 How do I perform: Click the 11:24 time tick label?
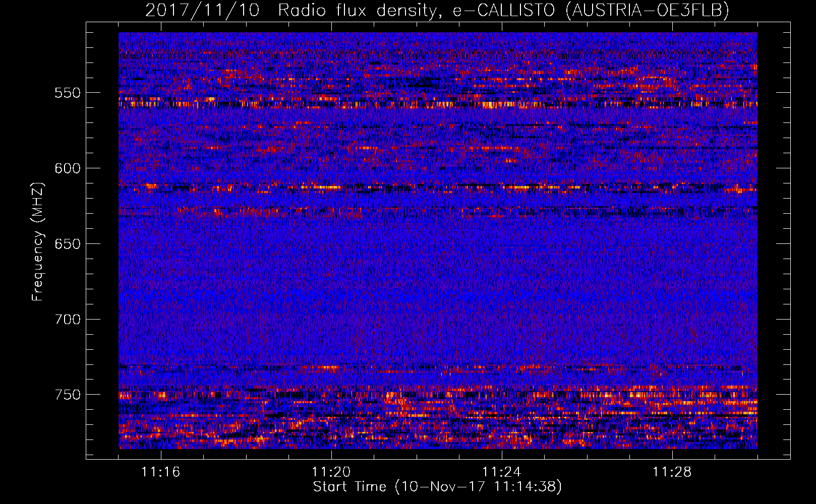[502, 472]
